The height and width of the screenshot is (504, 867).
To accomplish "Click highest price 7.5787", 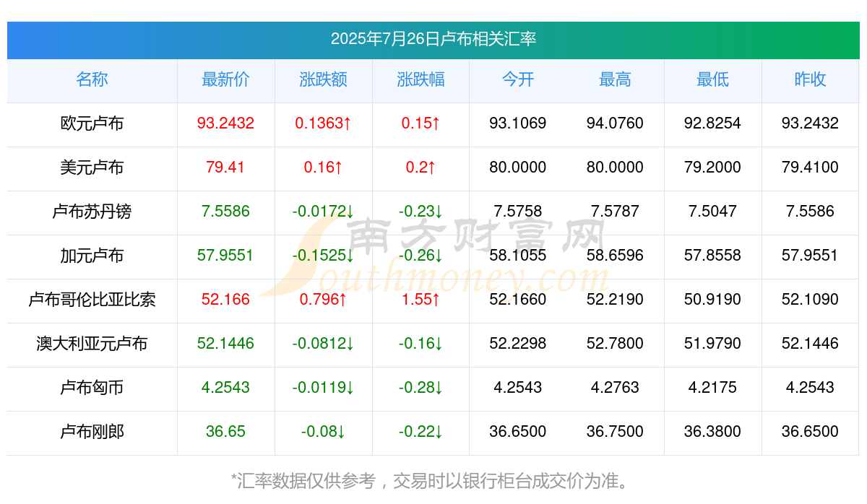I will click(x=615, y=212).
